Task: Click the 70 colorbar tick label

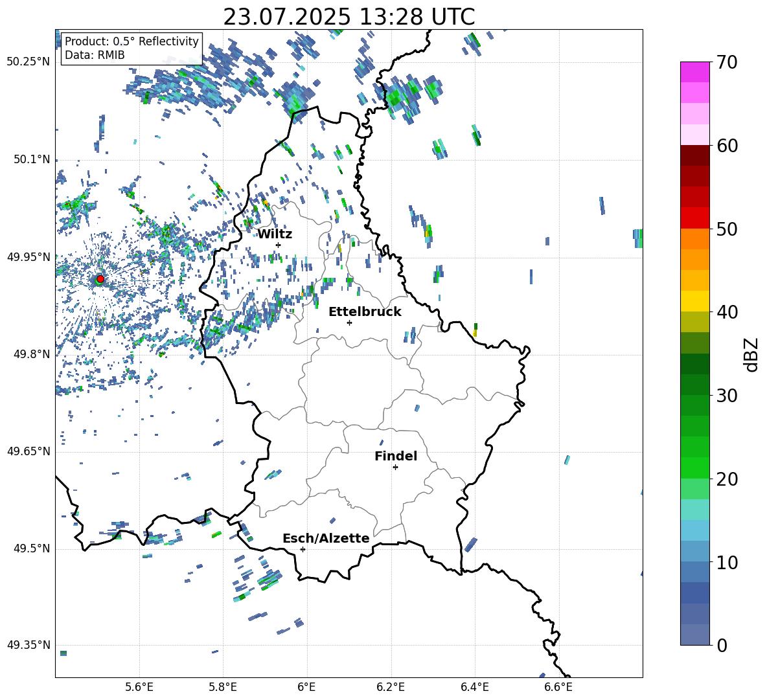Action: [x=727, y=63]
